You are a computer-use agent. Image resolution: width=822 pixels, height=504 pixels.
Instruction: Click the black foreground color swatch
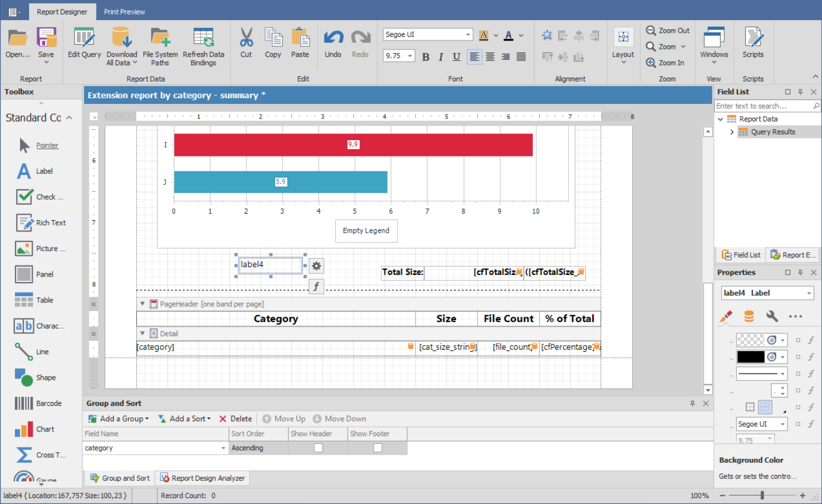tap(751, 357)
